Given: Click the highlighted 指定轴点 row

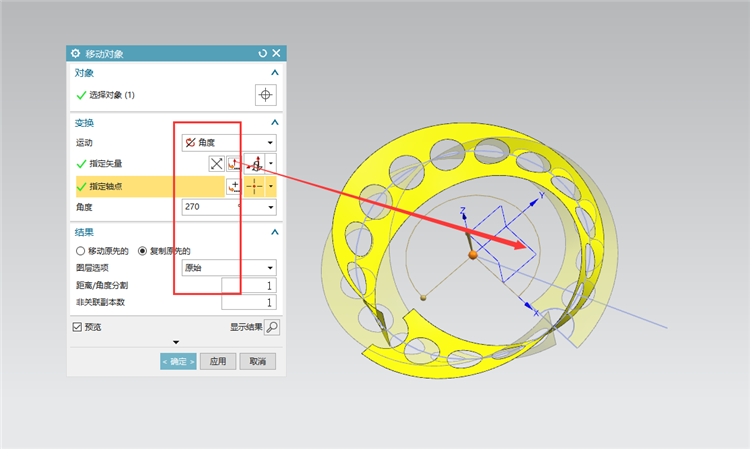Looking at the screenshot, I should point(150,186).
